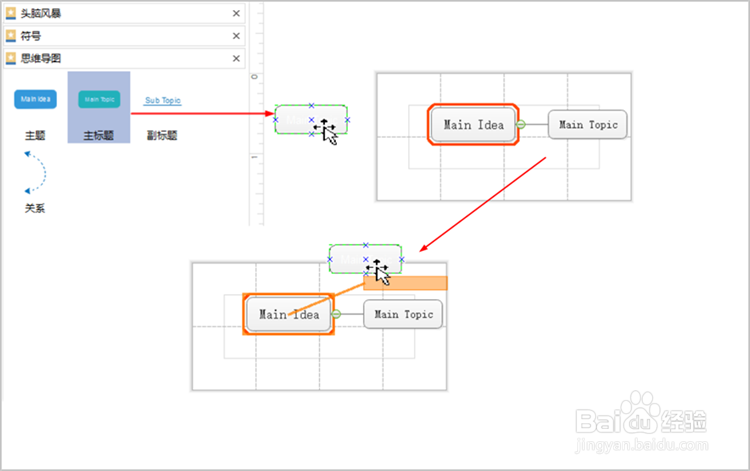750x471 pixels.
Task: Click the 头脑风暴 library icon
Action: [11, 13]
